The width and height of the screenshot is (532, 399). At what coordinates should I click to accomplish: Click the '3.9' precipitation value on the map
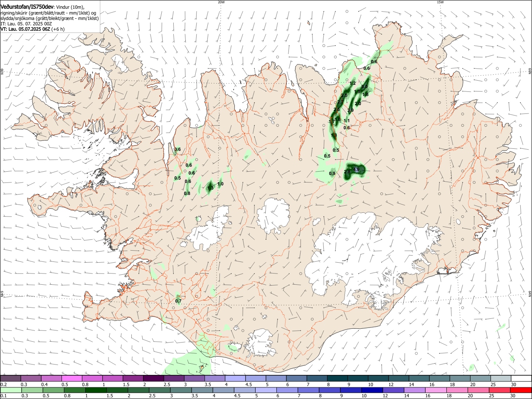pos(350,111)
